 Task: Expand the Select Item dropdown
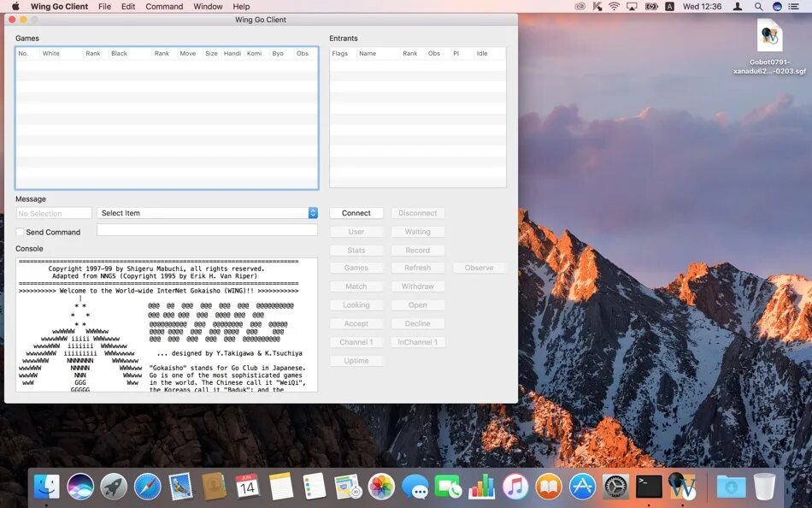point(207,213)
